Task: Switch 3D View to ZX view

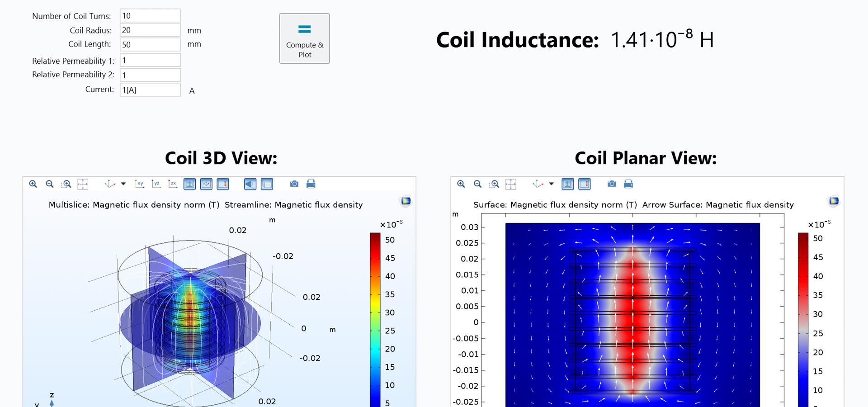Action: pos(173,184)
